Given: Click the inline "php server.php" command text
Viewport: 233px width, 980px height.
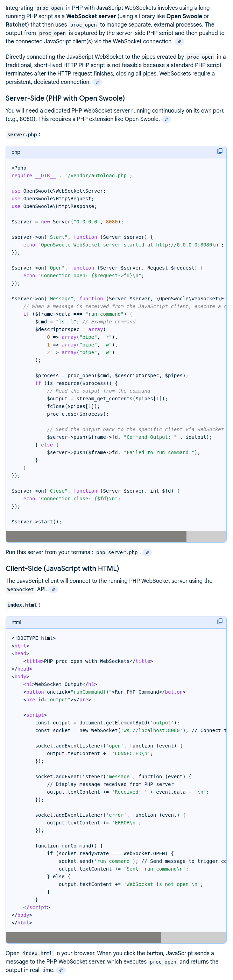Looking at the screenshot, I should (117, 552).
